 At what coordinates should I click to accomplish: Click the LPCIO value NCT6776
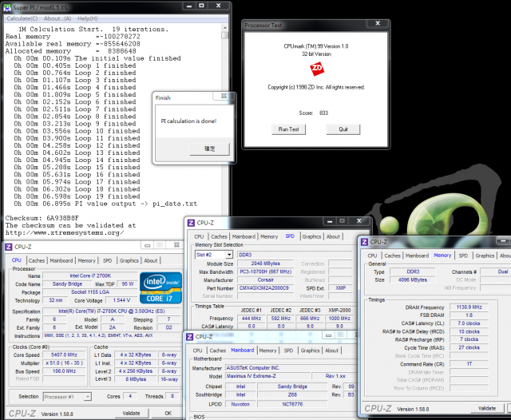292,404
